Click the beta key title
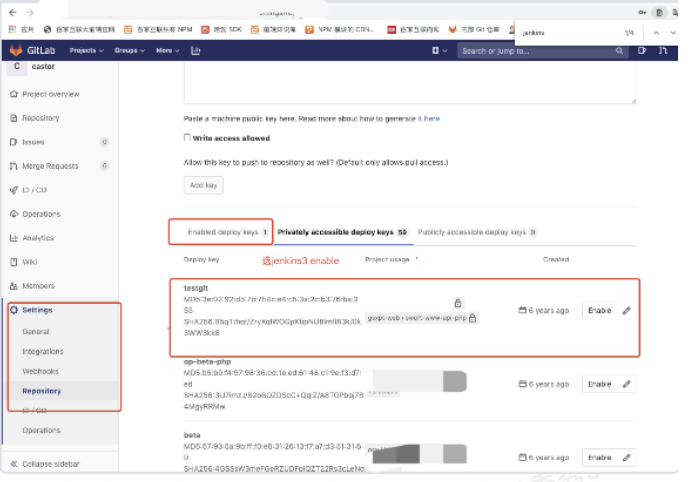The width and height of the screenshot is (700, 482). pos(192,435)
